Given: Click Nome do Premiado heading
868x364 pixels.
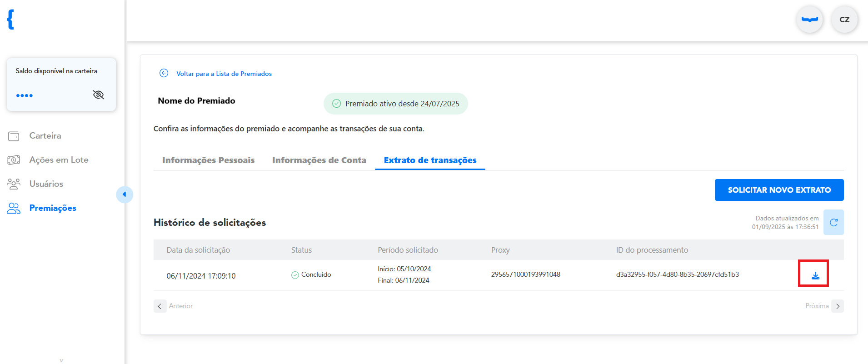Looking at the screenshot, I should click(196, 101).
